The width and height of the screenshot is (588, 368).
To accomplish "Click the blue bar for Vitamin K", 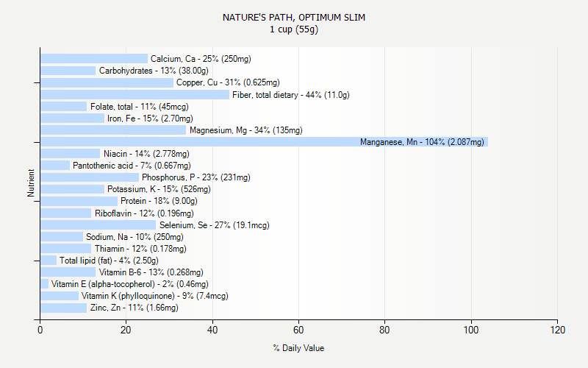I will tap(60, 296).
